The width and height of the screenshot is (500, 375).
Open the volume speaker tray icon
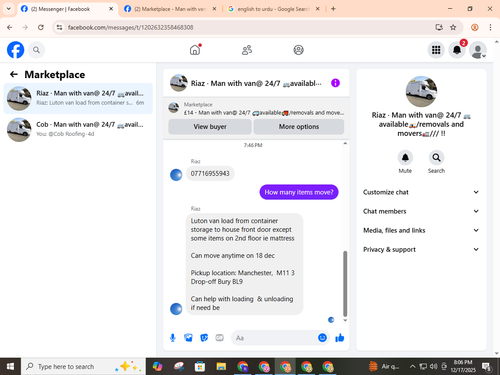pyautogui.click(x=433, y=366)
